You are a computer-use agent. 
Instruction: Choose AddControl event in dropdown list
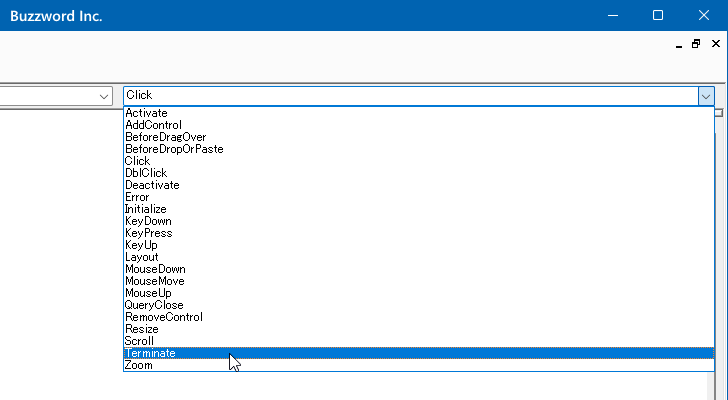pos(419,125)
